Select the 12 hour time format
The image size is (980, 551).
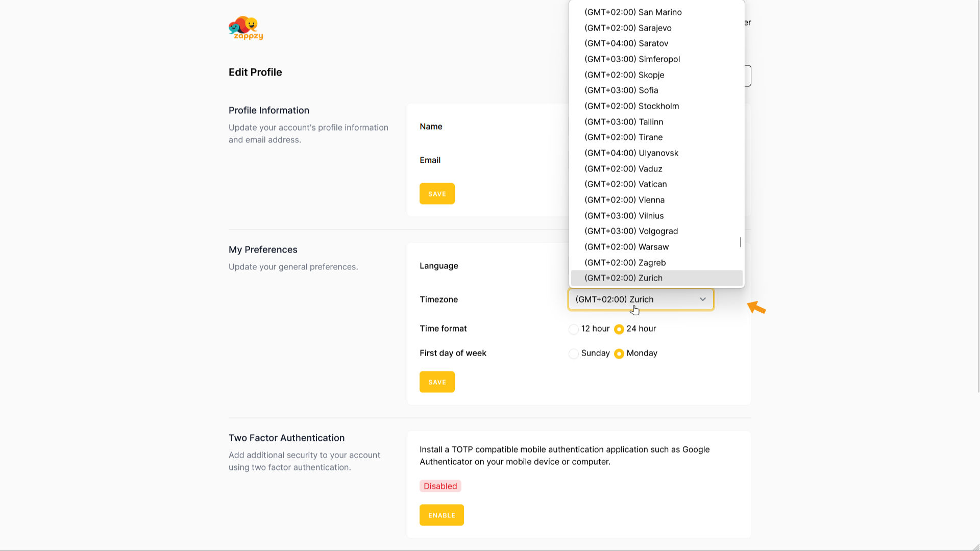tap(574, 329)
